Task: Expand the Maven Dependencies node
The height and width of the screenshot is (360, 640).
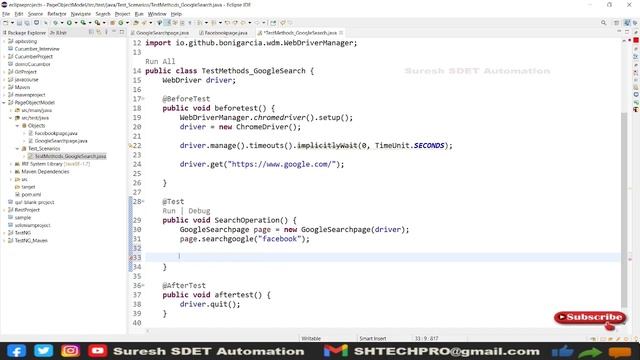Action: click(x=11, y=172)
